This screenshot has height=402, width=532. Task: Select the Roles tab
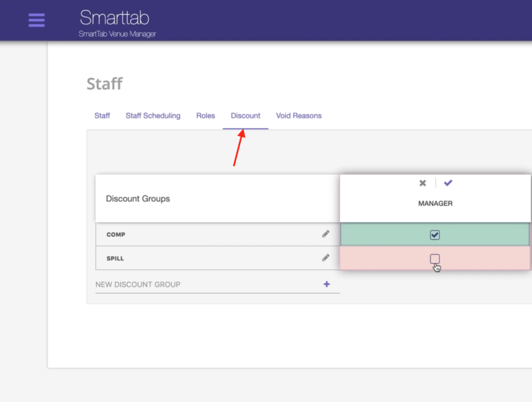click(205, 115)
